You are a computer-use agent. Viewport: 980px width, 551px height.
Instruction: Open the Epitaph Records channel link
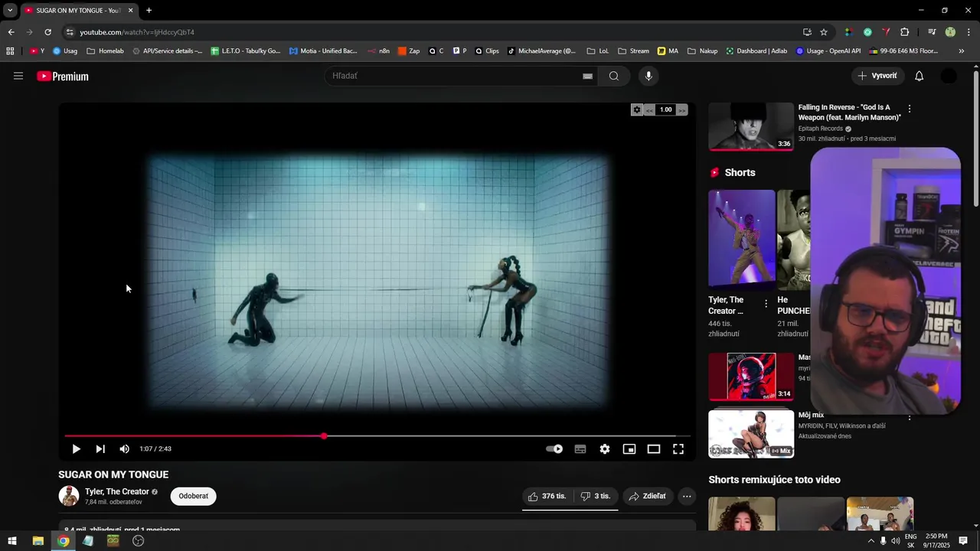821,129
